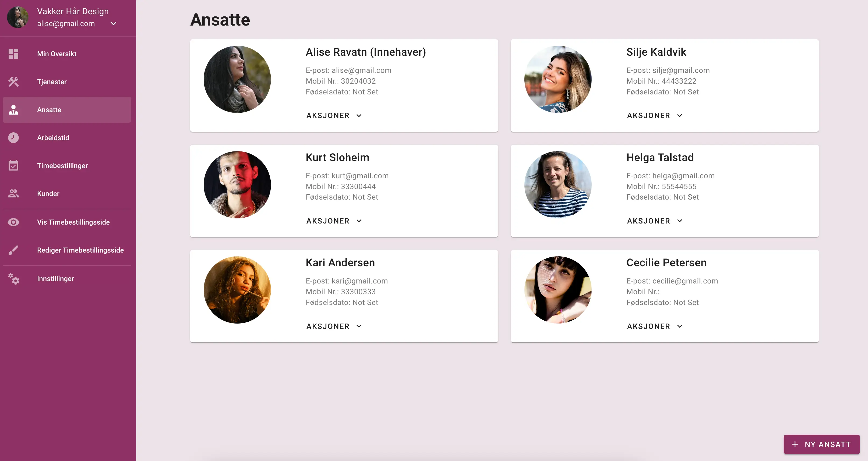Open Aksjoner for Kari Andersen
Image resolution: width=868 pixels, height=461 pixels.
tap(334, 326)
